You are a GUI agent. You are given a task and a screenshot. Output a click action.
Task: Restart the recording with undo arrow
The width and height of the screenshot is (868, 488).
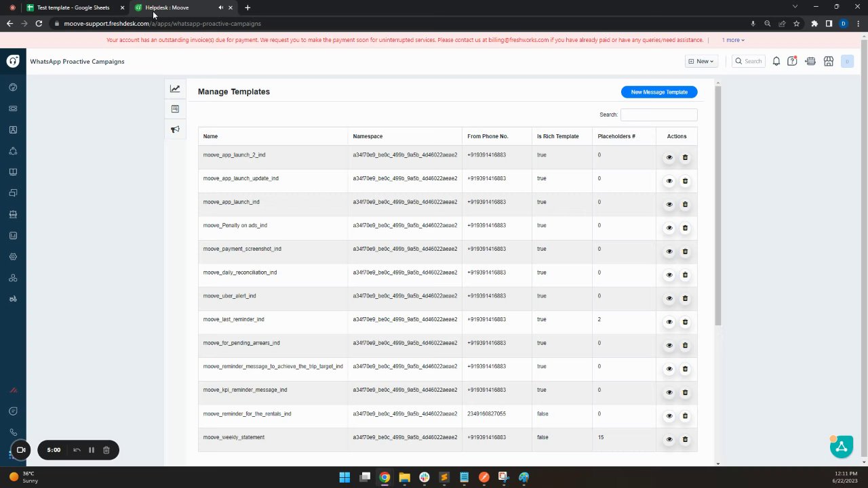[x=77, y=450]
